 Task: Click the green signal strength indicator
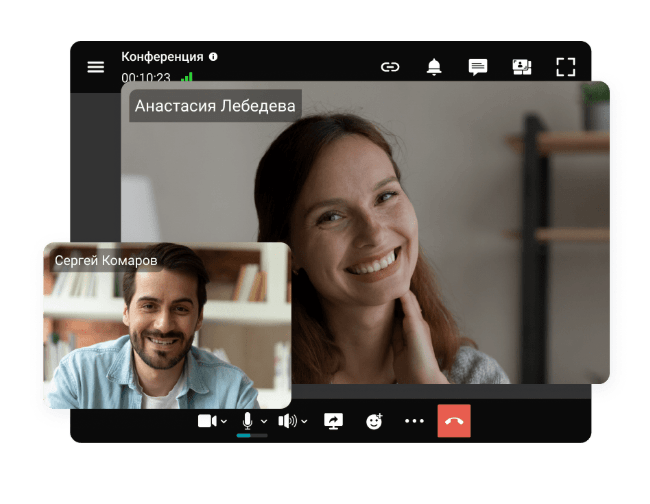[x=187, y=76]
